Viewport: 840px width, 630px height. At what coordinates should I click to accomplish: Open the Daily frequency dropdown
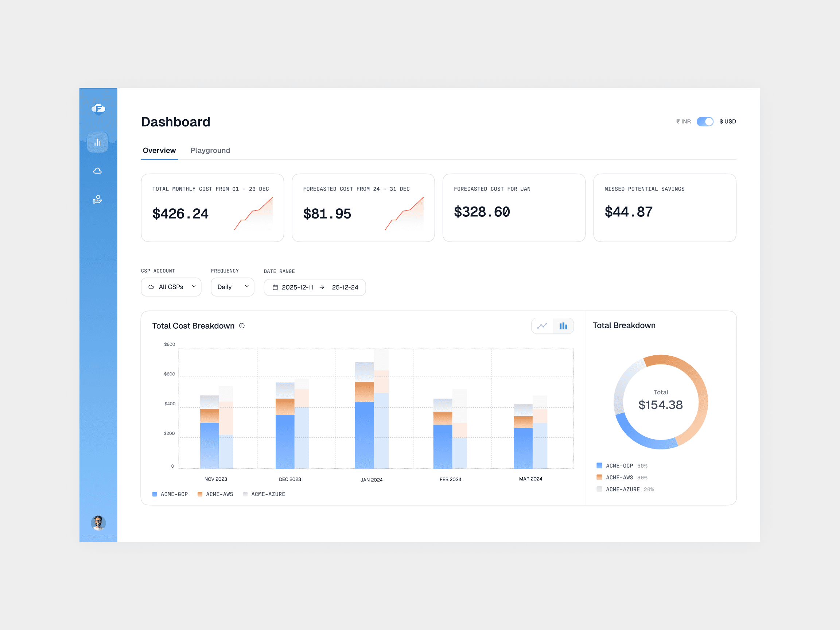232,287
